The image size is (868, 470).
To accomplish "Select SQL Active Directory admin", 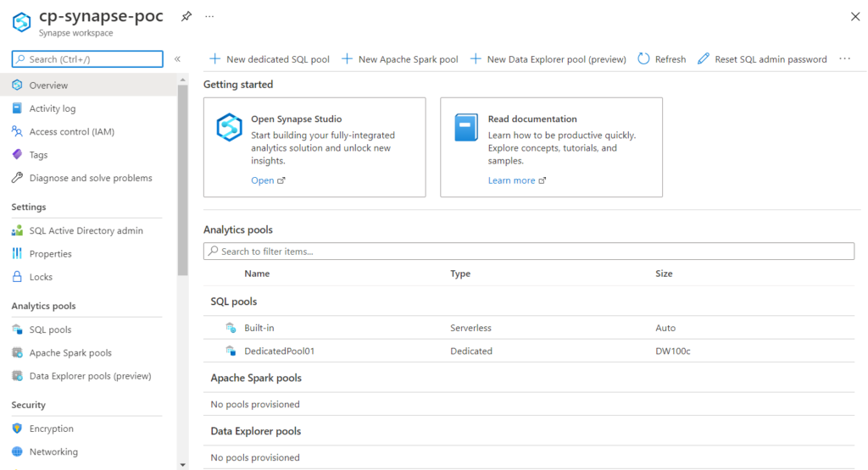I will [86, 230].
